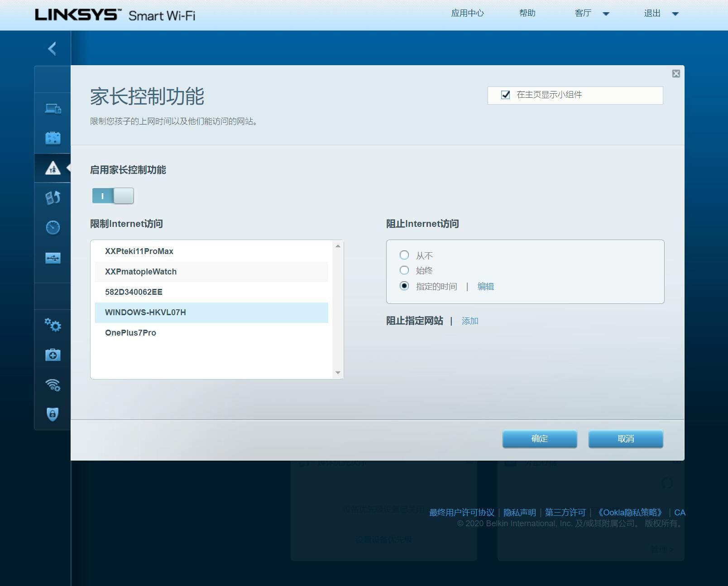This screenshot has width=728, height=586.
Task: Open the 帮助 menu item
Action: (527, 13)
